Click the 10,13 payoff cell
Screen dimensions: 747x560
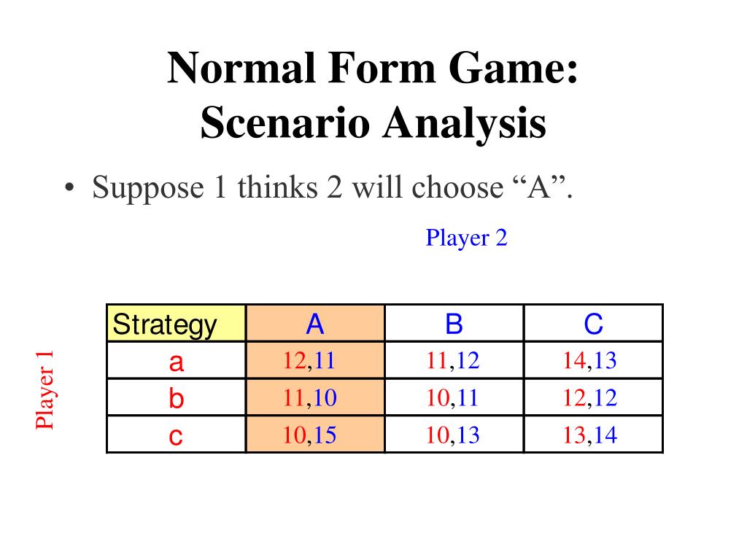(x=454, y=435)
